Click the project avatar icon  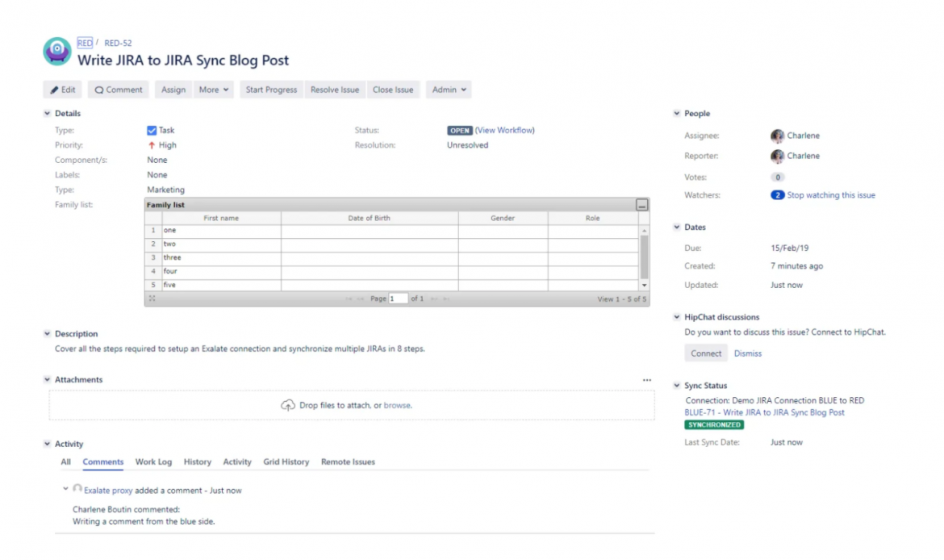(x=57, y=51)
